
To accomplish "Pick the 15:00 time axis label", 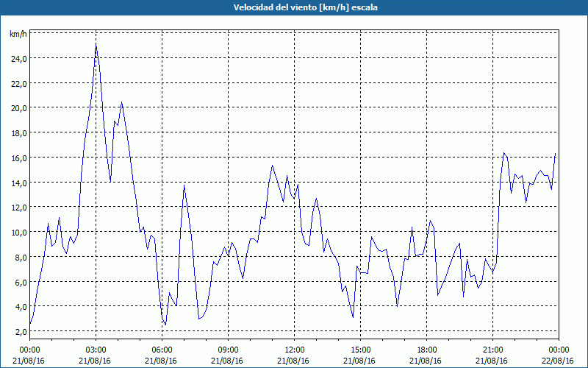I will pos(360,350).
